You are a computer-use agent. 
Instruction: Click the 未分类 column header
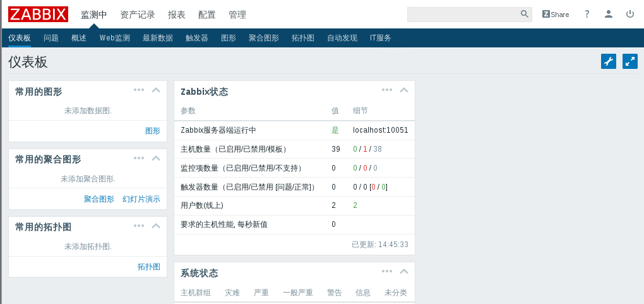(395, 293)
